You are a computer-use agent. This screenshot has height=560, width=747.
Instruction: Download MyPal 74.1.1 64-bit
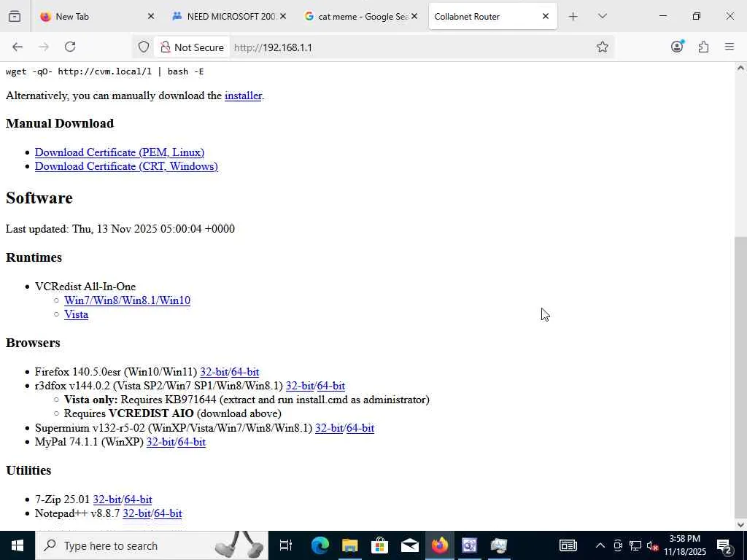coord(192,442)
